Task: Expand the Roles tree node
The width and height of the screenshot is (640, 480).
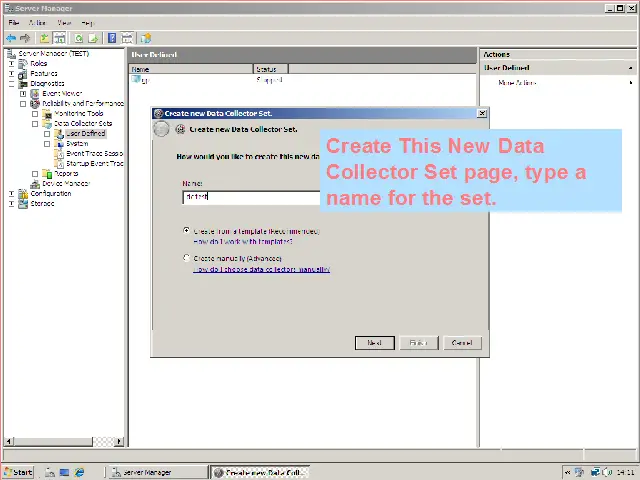Action: point(12,63)
